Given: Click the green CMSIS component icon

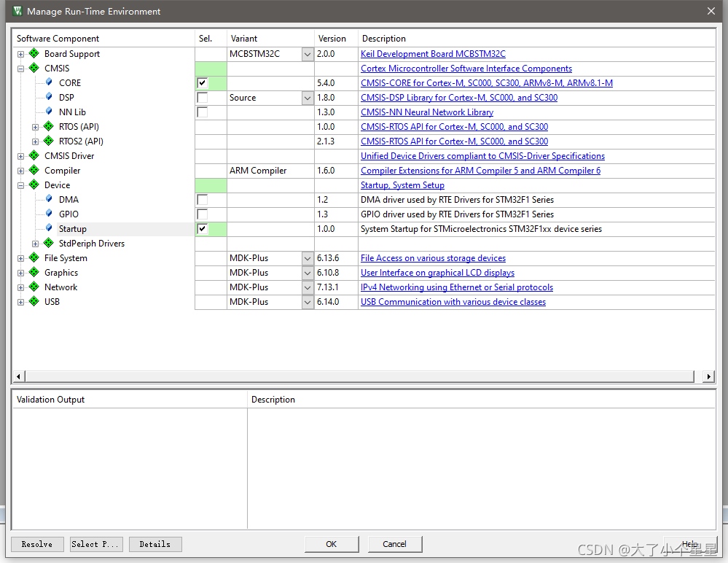Looking at the screenshot, I should click(x=34, y=68).
